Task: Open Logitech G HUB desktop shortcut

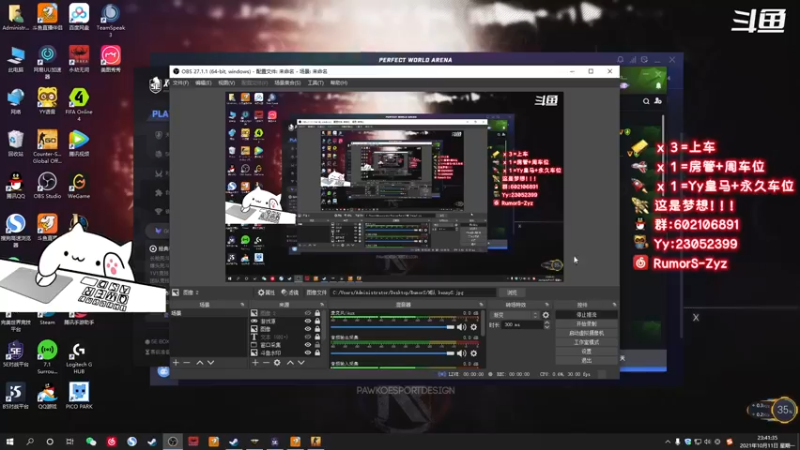Action: point(79,358)
